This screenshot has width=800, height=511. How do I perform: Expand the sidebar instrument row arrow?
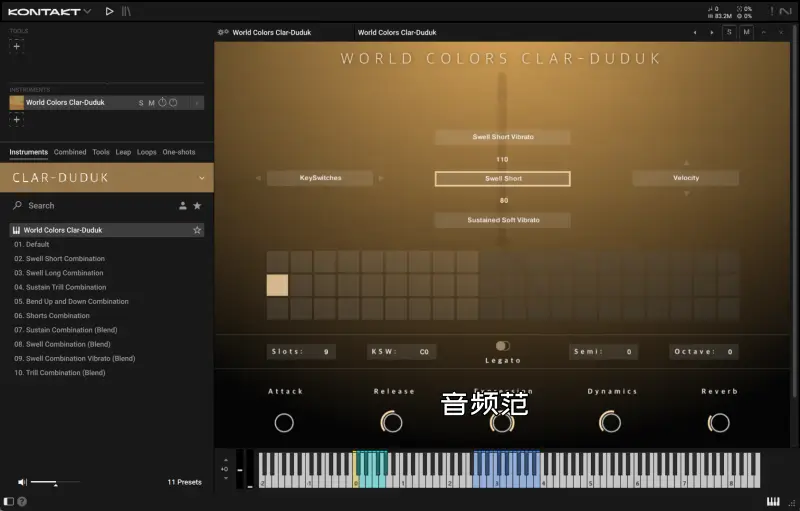(x=197, y=103)
